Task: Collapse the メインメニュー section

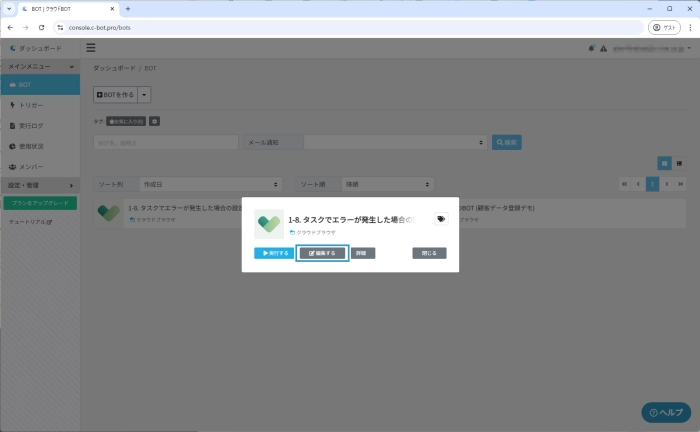Action: (39, 65)
